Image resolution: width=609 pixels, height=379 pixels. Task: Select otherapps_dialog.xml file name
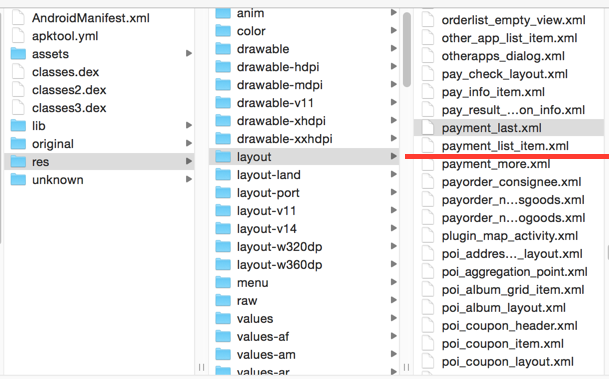[503, 56]
